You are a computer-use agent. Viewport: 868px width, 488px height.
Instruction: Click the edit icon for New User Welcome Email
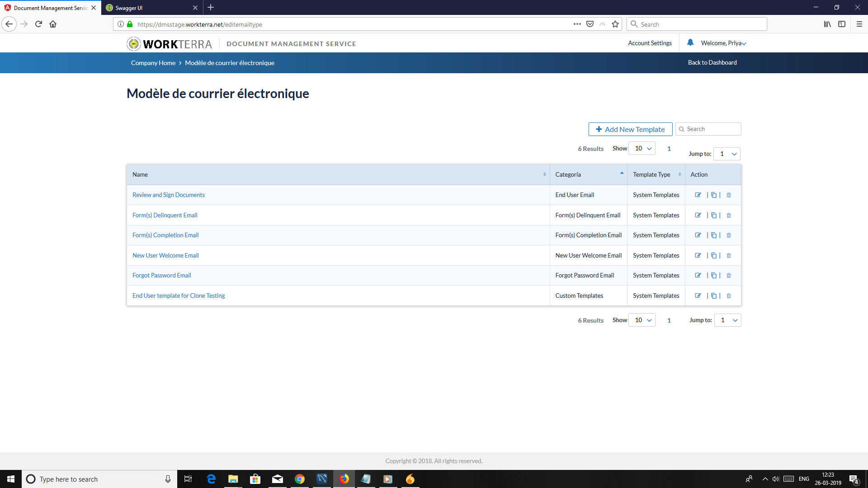pos(698,255)
